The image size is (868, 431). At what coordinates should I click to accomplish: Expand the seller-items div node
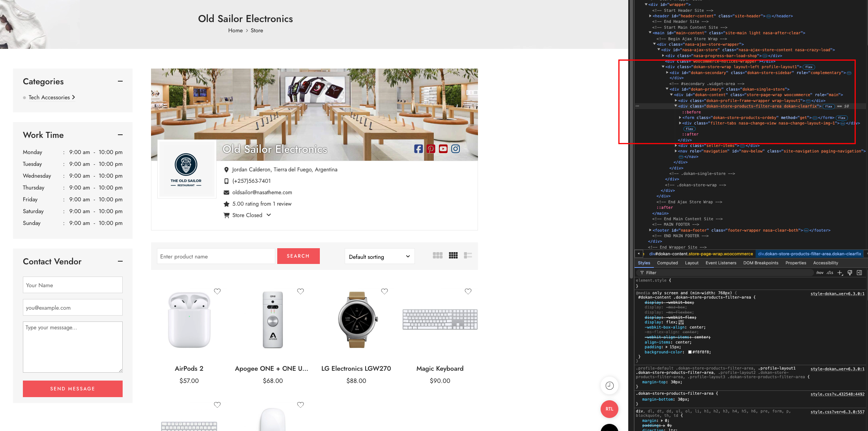tap(676, 146)
